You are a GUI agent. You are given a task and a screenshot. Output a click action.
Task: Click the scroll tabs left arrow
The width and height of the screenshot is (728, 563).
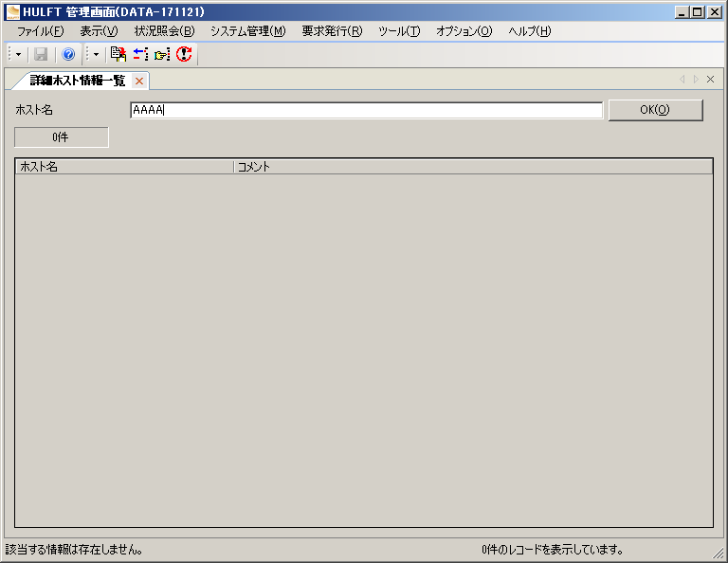pyautogui.click(x=682, y=80)
